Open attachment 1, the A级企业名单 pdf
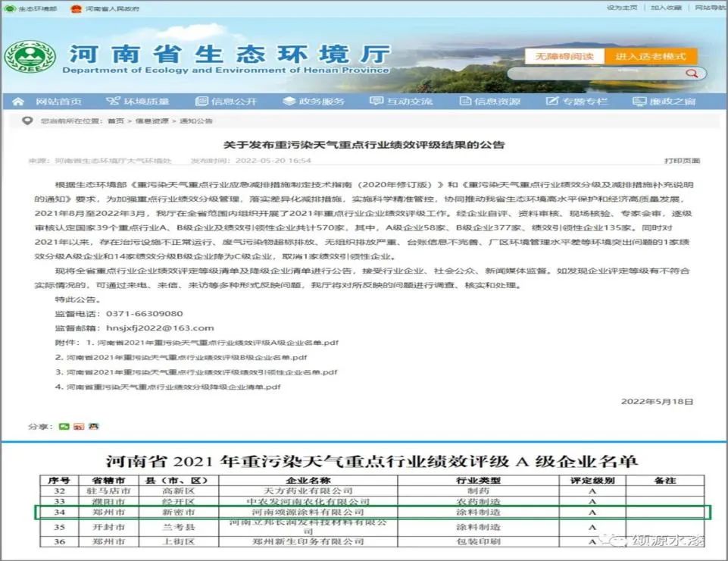Viewport: 728px width, 561px height. 218,343
